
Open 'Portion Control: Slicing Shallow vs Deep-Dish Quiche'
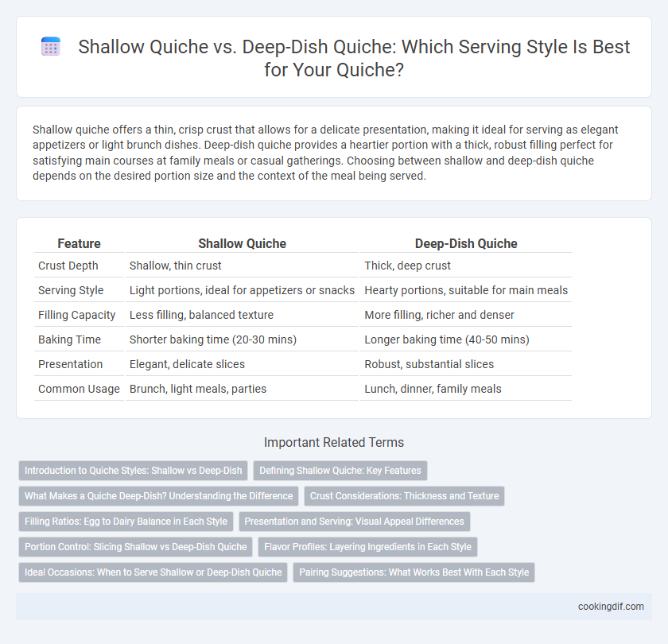click(135, 547)
